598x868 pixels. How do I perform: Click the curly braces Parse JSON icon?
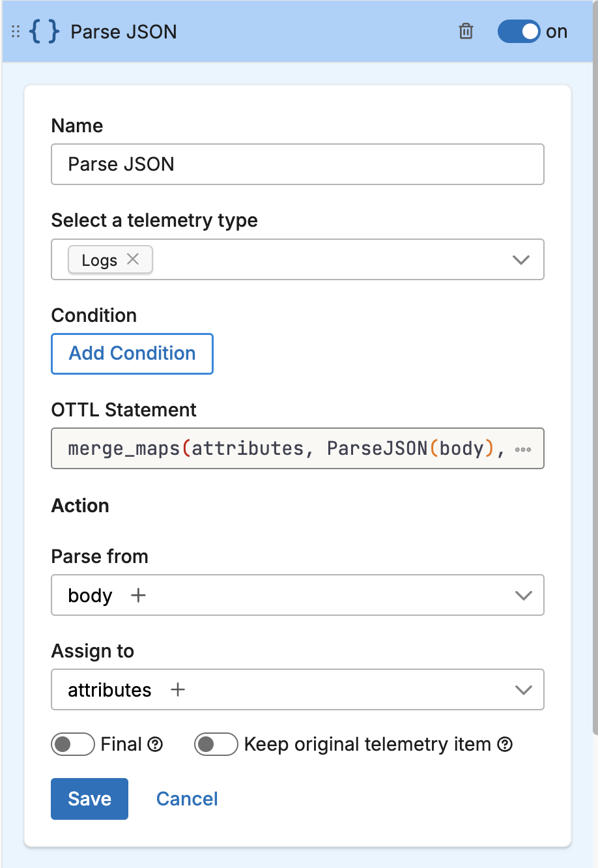click(44, 32)
